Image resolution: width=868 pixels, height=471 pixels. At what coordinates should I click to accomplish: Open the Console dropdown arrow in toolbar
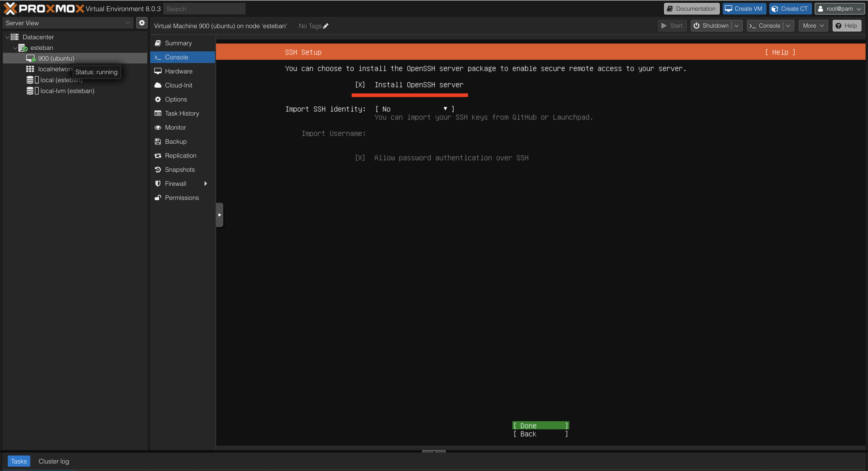pos(788,26)
